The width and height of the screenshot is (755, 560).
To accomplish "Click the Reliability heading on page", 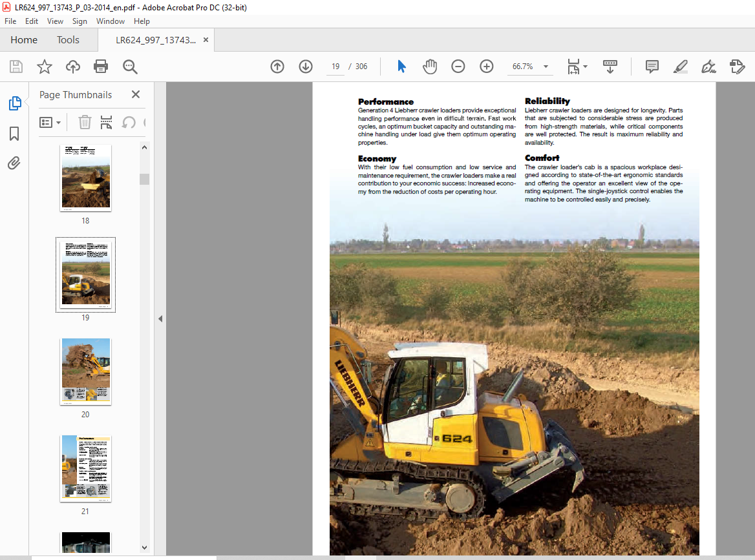I will pyautogui.click(x=547, y=101).
